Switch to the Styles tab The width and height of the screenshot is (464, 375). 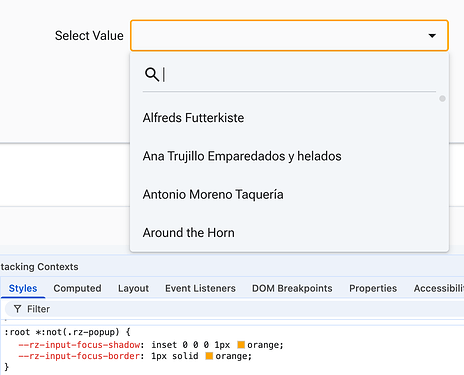coord(23,288)
